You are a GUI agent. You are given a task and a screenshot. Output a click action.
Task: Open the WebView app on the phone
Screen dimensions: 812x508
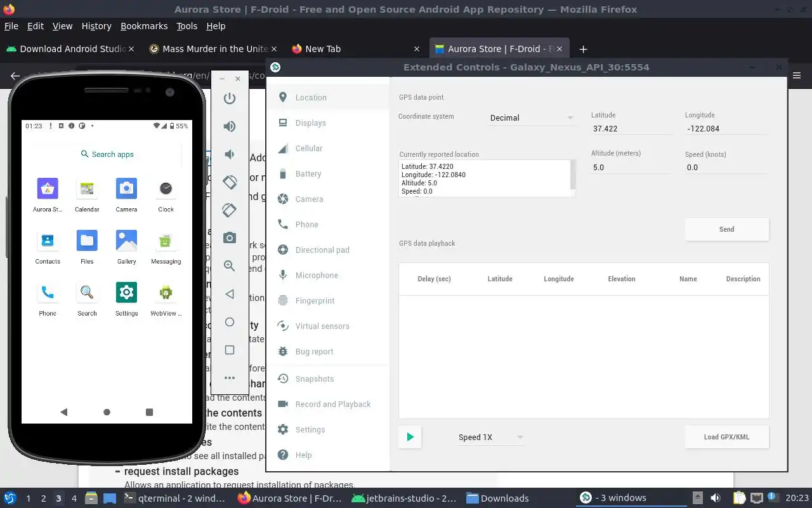click(166, 299)
